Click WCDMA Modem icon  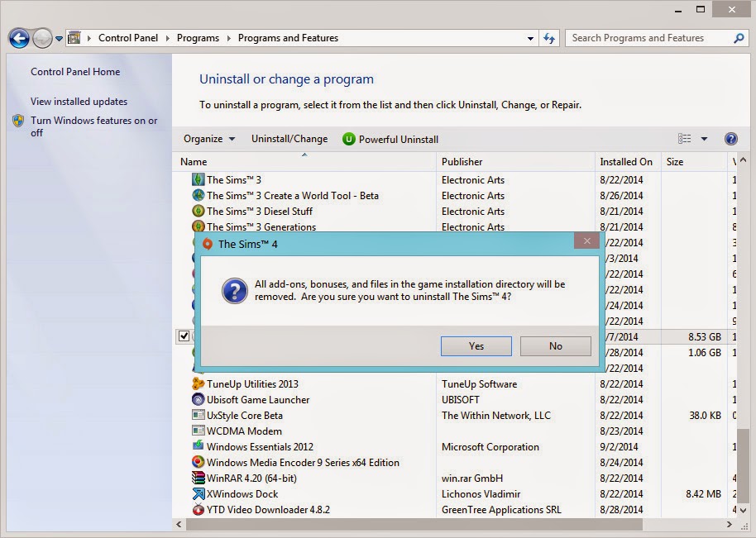199,431
